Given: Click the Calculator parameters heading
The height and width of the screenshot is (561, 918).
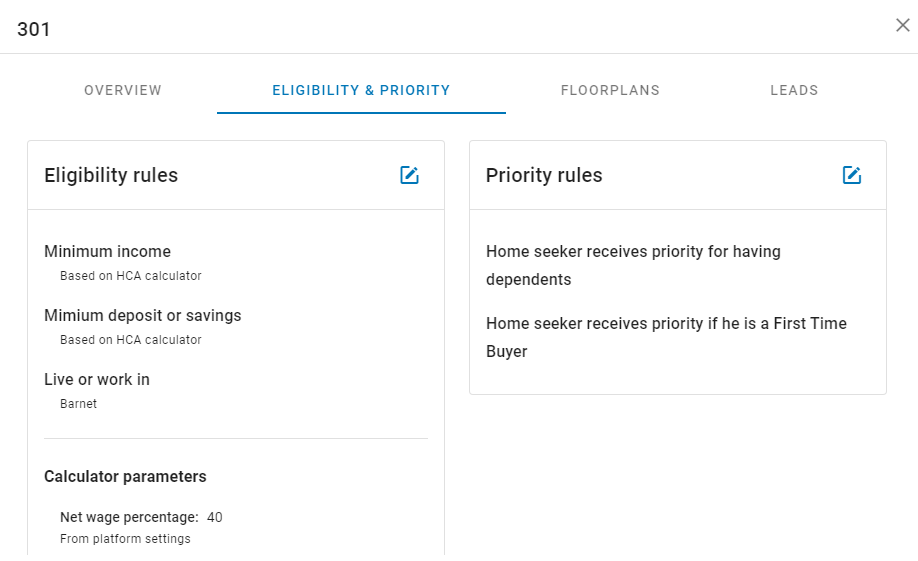Looking at the screenshot, I should (x=125, y=476).
